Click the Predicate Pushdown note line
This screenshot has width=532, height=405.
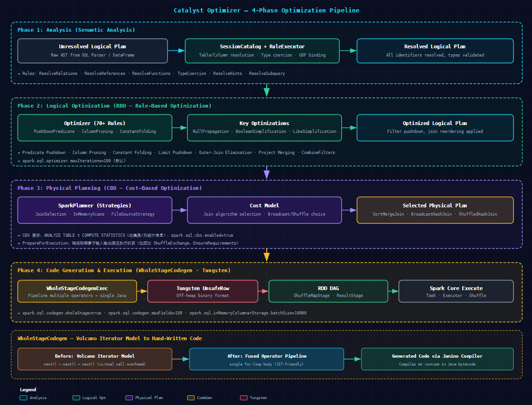click(x=177, y=153)
